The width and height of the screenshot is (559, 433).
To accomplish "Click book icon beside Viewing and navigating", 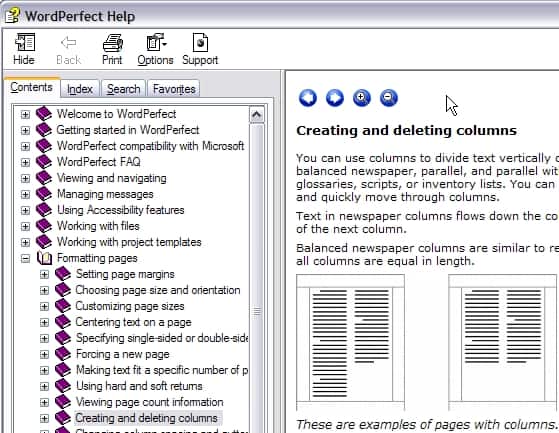I will (44, 178).
